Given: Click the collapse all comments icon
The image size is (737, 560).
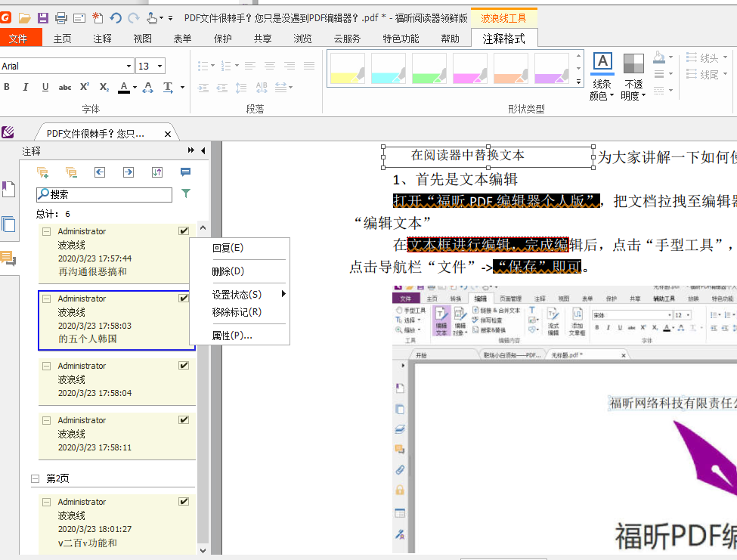Looking at the screenshot, I should click(x=71, y=172).
